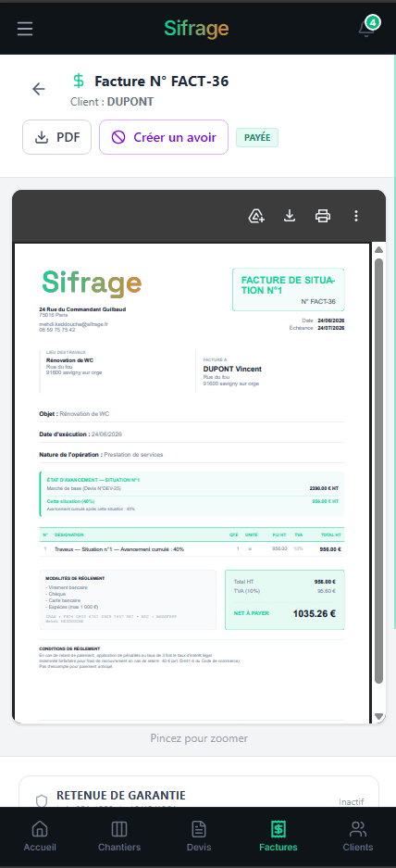Click the Pincez pour zoomer hint
Image resolution: width=396 pixels, height=868 pixels.
coord(199,738)
